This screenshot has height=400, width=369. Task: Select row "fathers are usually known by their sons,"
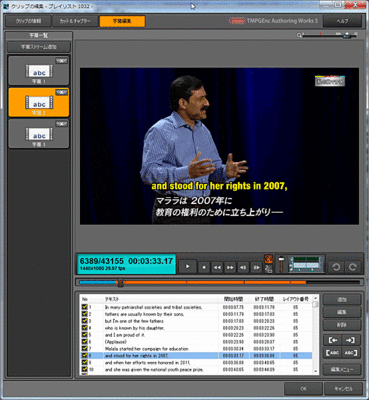[196, 314]
